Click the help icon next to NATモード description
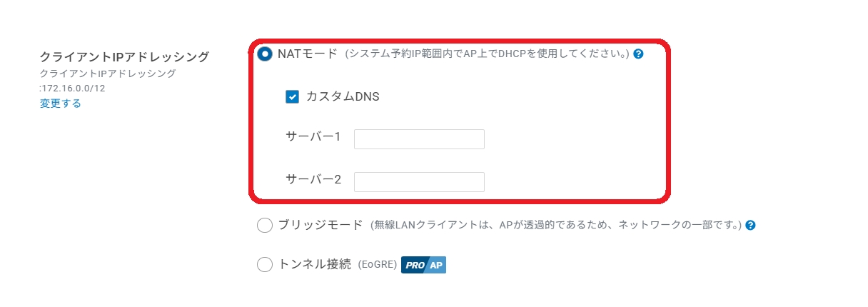 (x=639, y=54)
